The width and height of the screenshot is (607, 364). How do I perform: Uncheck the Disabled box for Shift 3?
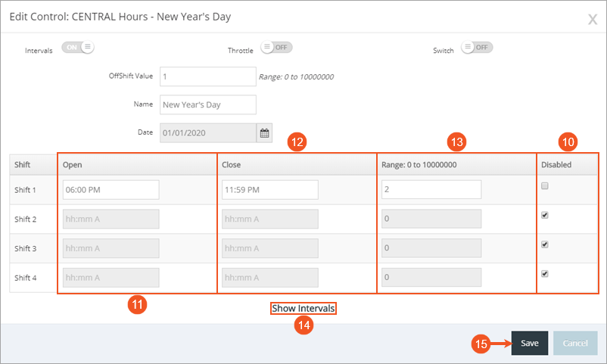(545, 244)
